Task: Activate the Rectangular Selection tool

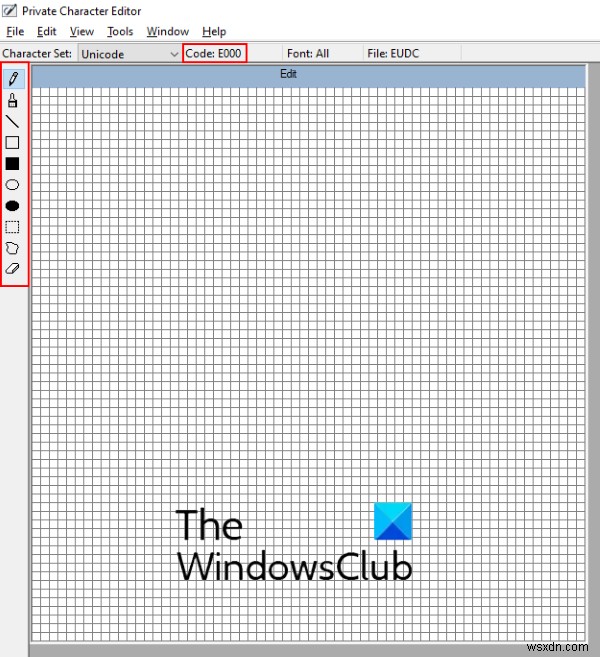Action: [x=13, y=227]
